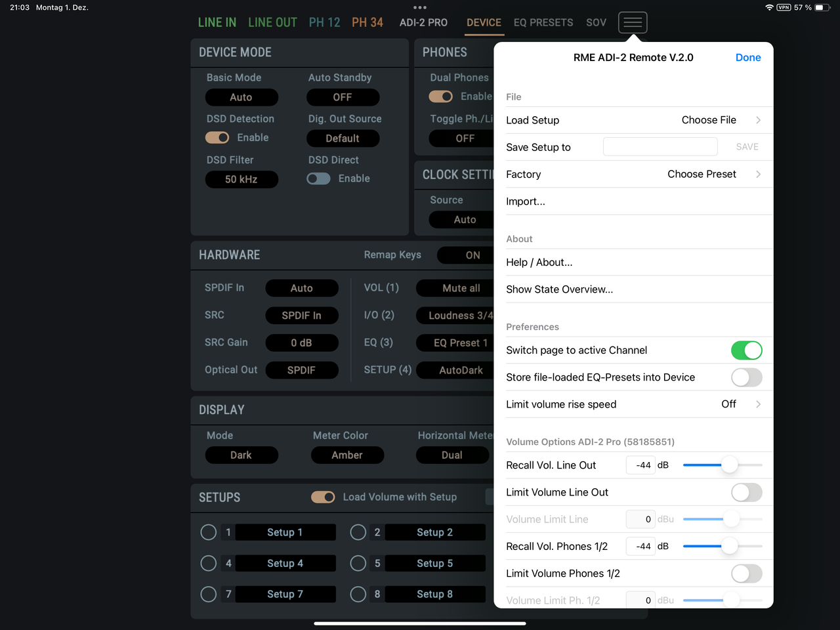The height and width of the screenshot is (630, 840).
Task: Switch to the LINE IN tab
Action: [x=217, y=22]
